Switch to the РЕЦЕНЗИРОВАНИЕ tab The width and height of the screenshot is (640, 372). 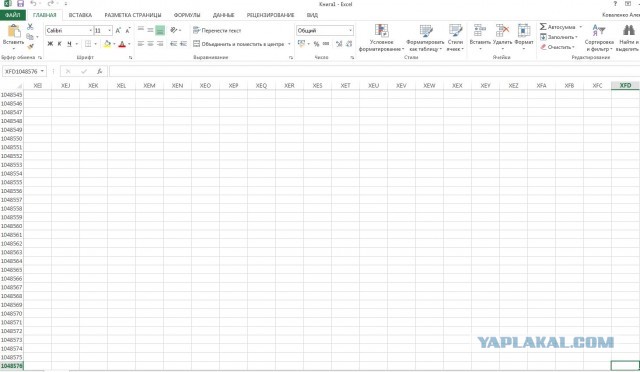270,15
